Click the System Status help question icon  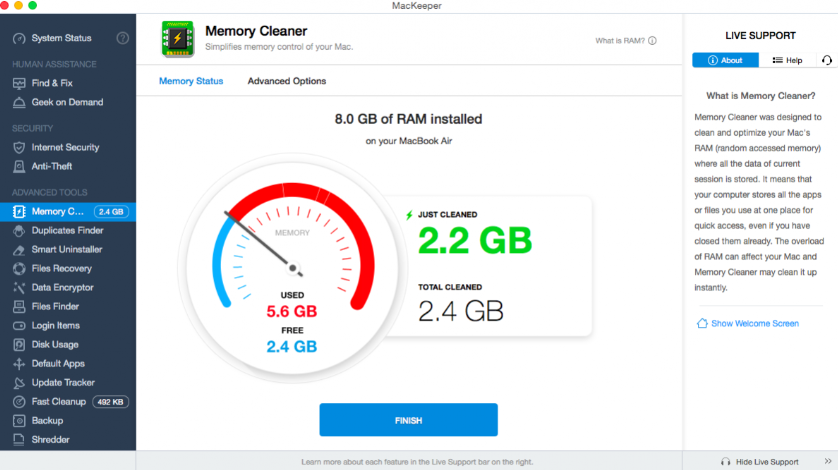123,38
